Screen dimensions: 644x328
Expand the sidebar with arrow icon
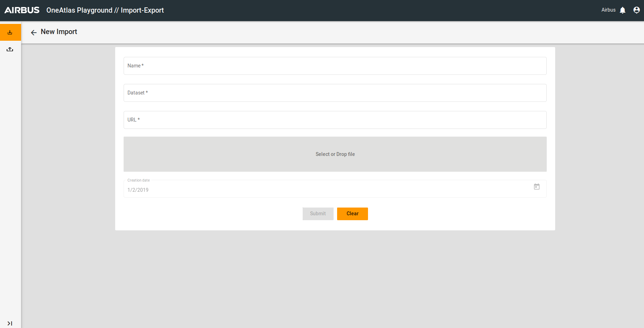10,323
